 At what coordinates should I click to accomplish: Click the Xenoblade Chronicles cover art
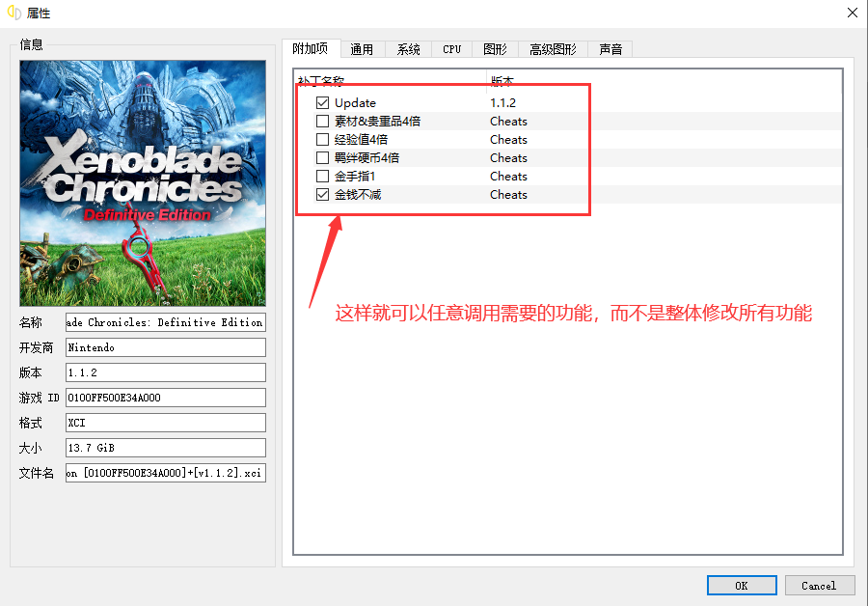click(142, 181)
